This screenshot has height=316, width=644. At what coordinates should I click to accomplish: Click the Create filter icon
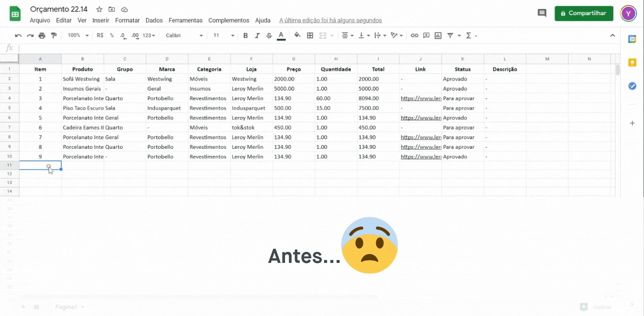[x=450, y=36]
